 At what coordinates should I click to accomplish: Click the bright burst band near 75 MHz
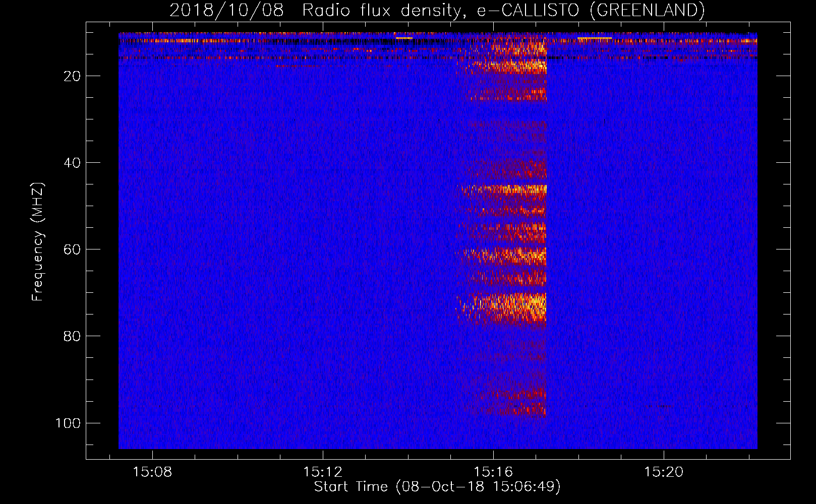click(x=502, y=308)
